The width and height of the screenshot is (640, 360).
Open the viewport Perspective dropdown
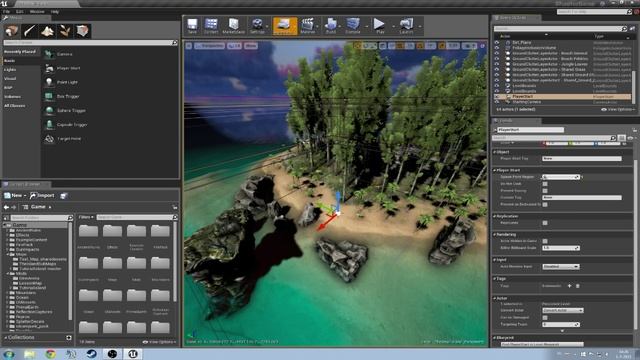click(210, 46)
